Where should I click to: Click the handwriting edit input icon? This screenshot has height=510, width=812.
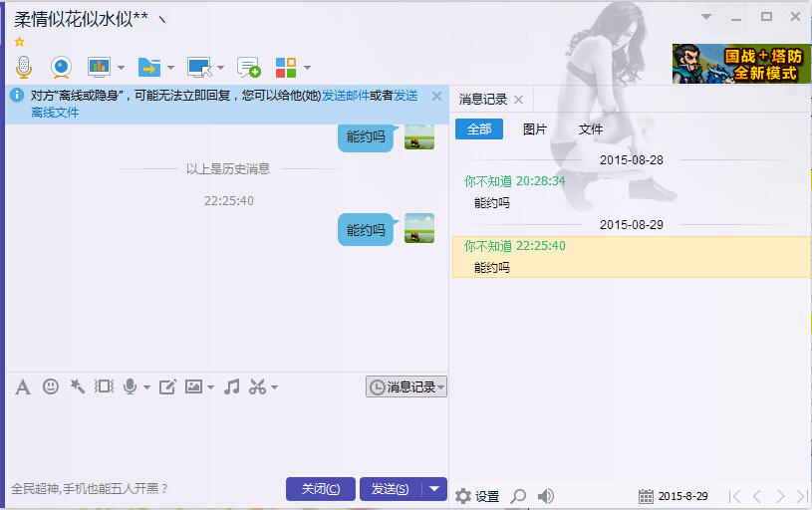click(167, 386)
